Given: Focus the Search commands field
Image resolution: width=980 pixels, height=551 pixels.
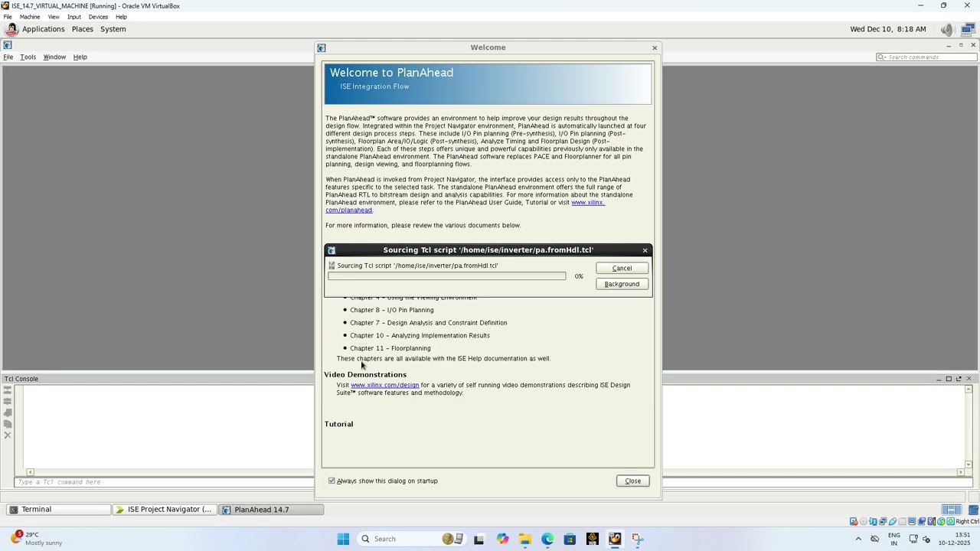Looking at the screenshot, I should [926, 57].
